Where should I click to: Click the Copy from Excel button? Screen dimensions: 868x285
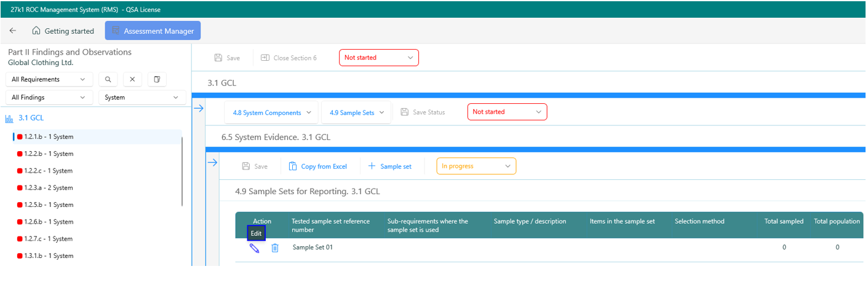[317, 166]
